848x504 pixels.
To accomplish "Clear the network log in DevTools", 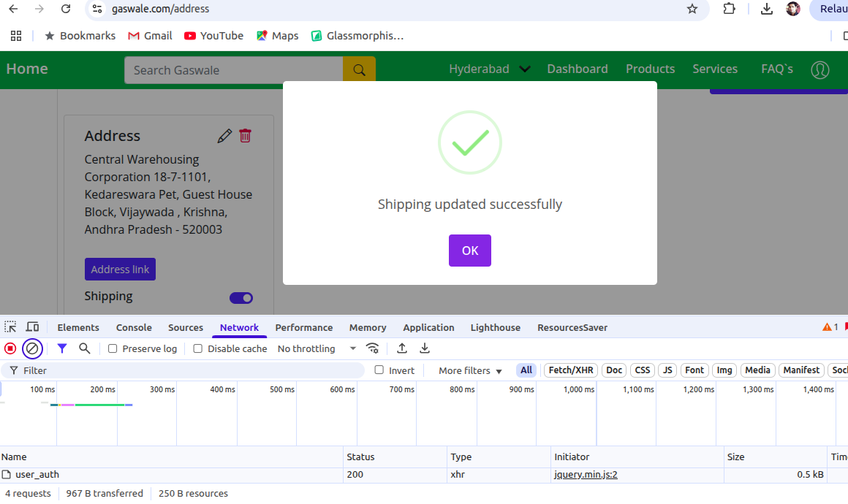I will [x=32, y=349].
